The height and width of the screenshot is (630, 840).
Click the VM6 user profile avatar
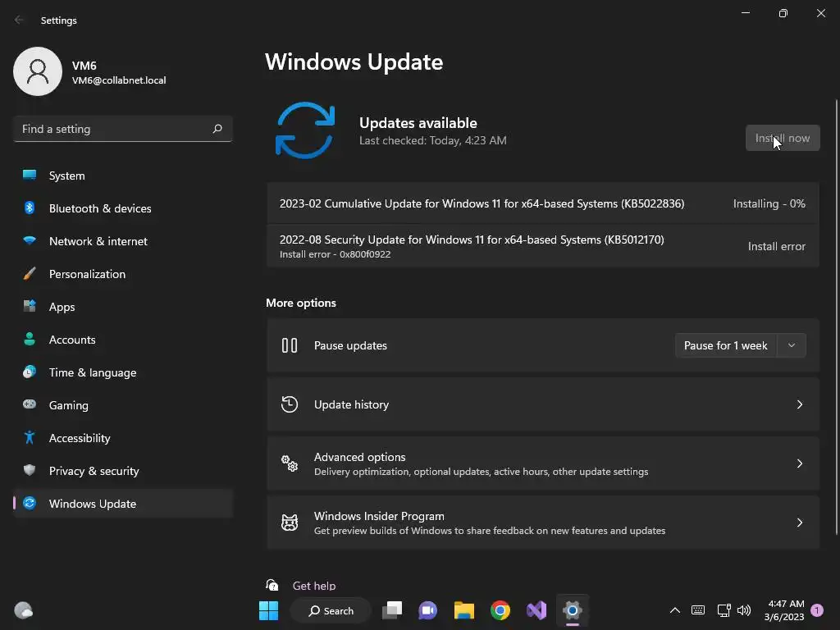tap(38, 71)
